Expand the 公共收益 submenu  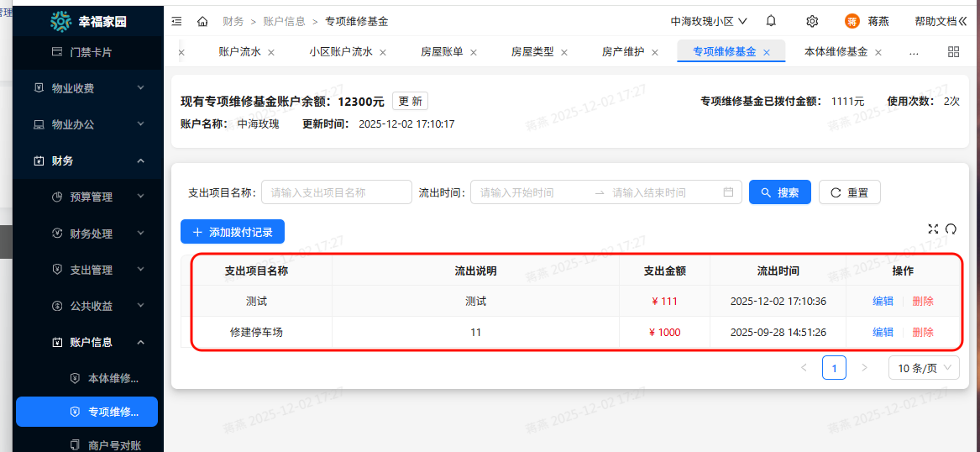point(87,307)
